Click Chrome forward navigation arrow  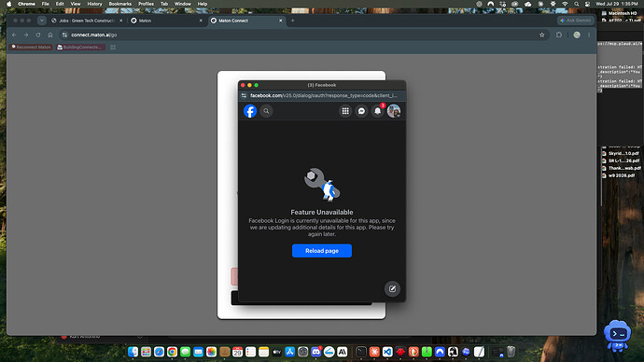pos(26,35)
